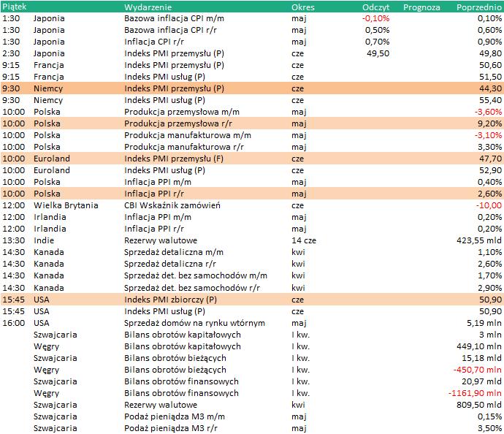Select the red '-3,10%' value
The image size is (504, 434).
[x=488, y=135]
